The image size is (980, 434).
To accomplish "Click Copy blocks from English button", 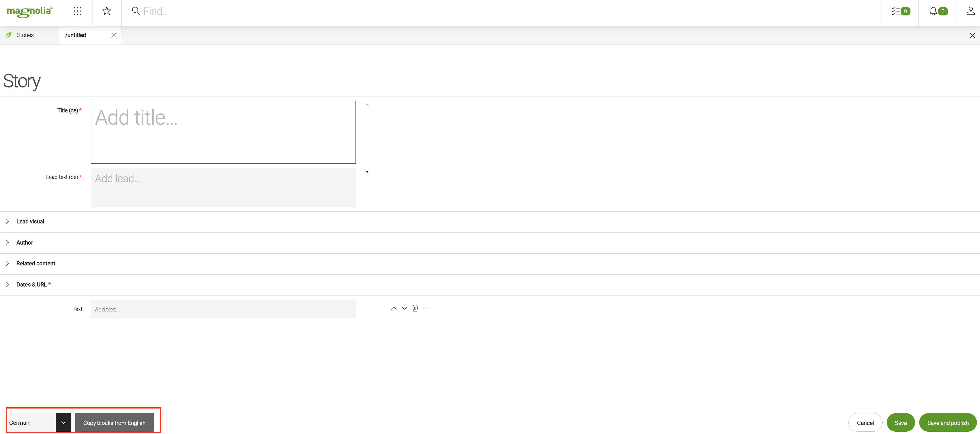I will pos(114,423).
